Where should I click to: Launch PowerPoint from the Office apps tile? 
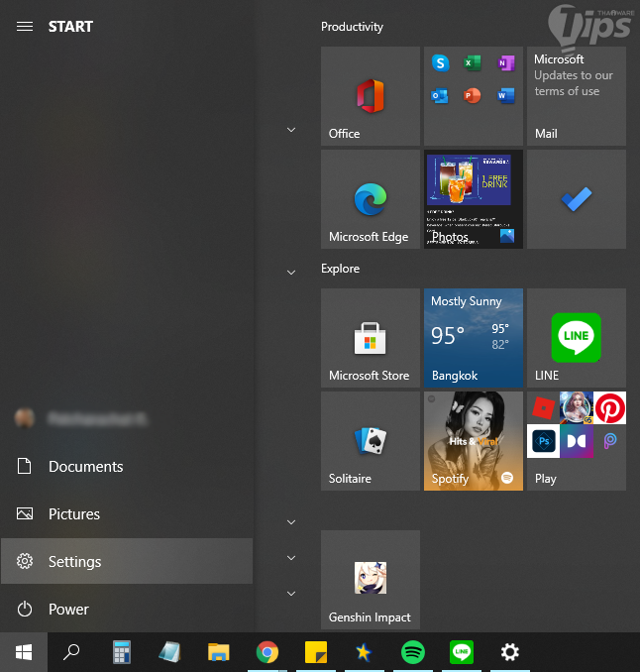[473, 95]
